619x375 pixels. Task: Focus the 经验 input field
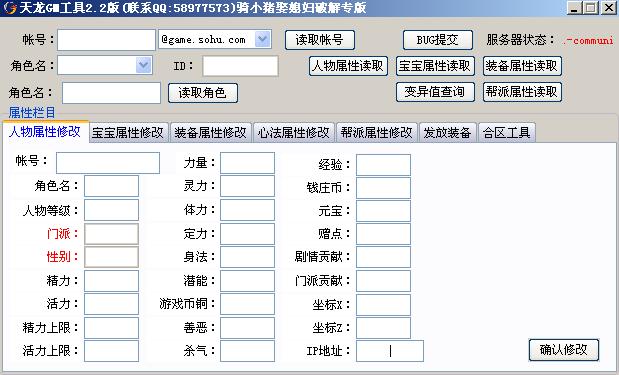[383, 165]
